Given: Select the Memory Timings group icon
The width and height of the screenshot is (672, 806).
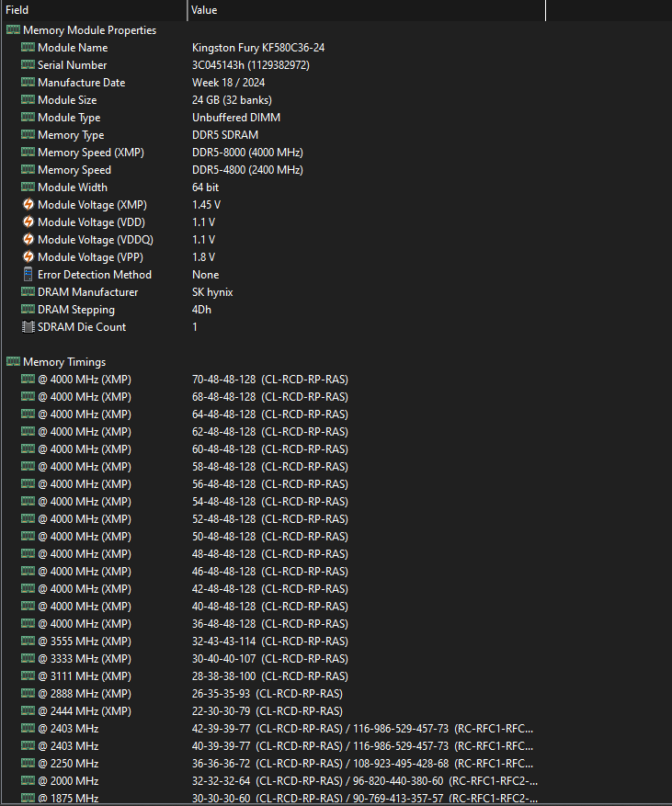Looking at the screenshot, I should pos(13,361).
